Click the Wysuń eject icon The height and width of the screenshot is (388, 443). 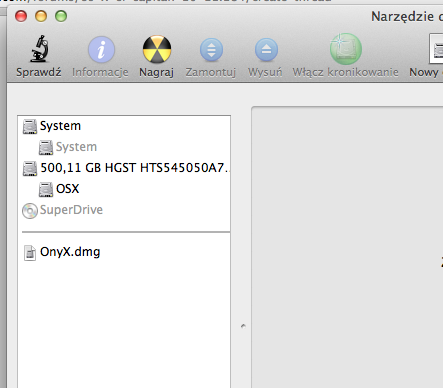[266, 50]
